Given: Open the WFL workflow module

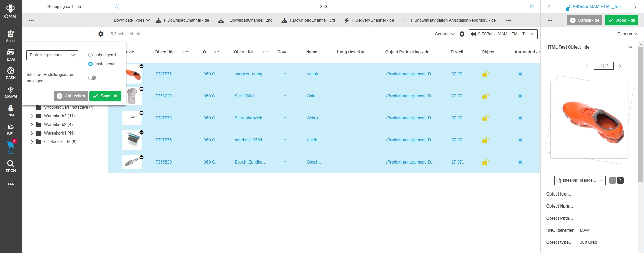Looking at the screenshot, I should point(11,129).
